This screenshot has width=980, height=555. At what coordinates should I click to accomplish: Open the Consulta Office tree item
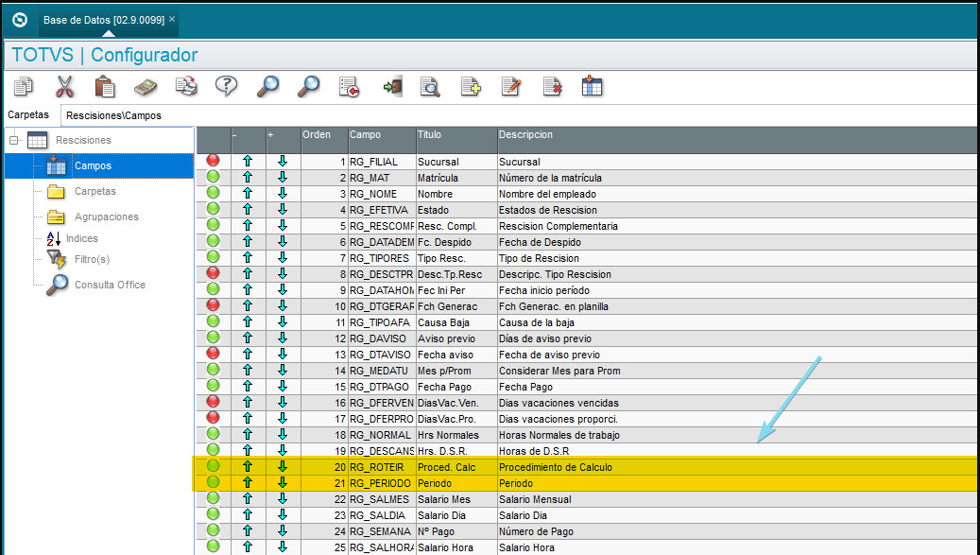click(110, 285)
